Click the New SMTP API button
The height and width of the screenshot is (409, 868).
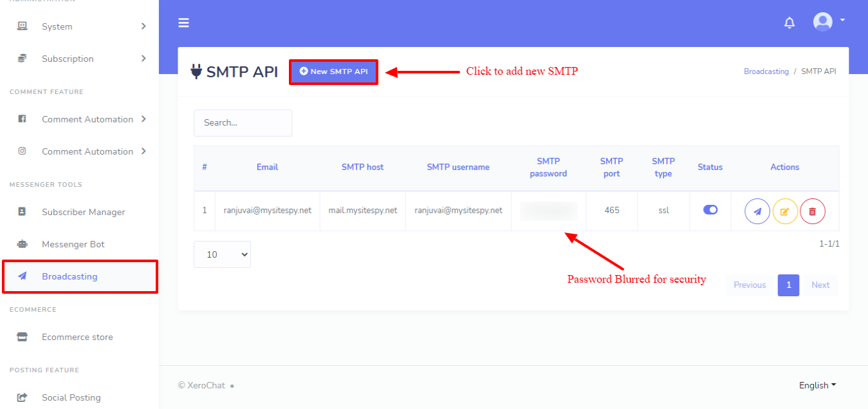[x=333, y=71]
